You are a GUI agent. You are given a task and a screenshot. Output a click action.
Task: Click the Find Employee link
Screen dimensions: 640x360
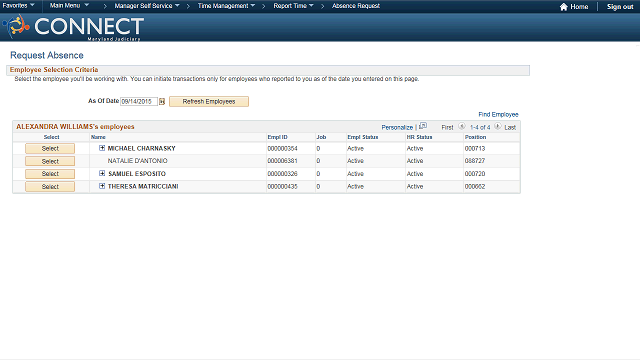point(498,114)
